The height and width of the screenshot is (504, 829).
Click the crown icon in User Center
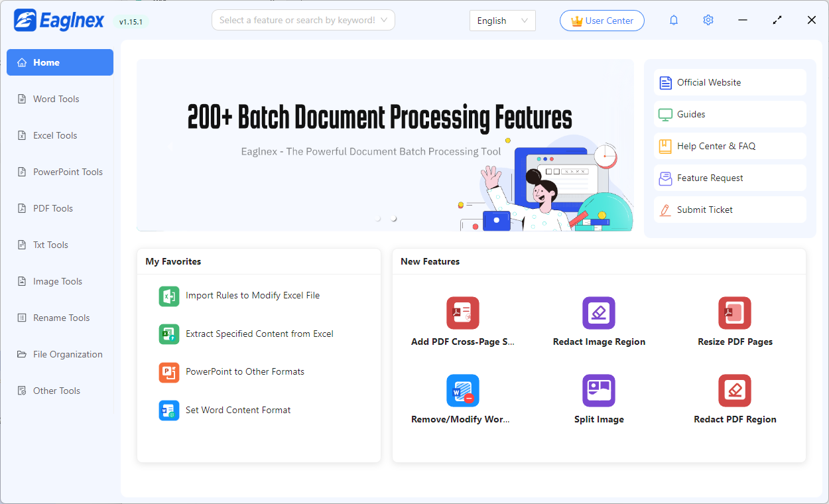pyautogui.click(x=576, y=21)
